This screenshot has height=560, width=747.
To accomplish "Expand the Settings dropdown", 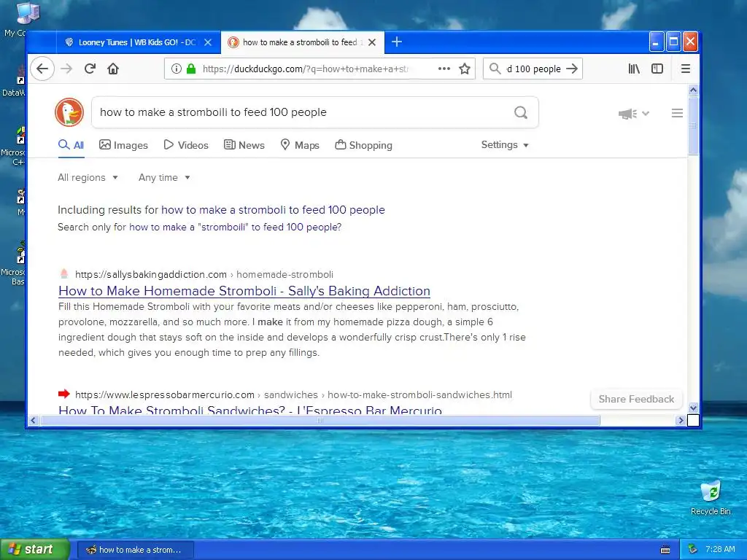I will pyautogui.click(x=505, y=145).
